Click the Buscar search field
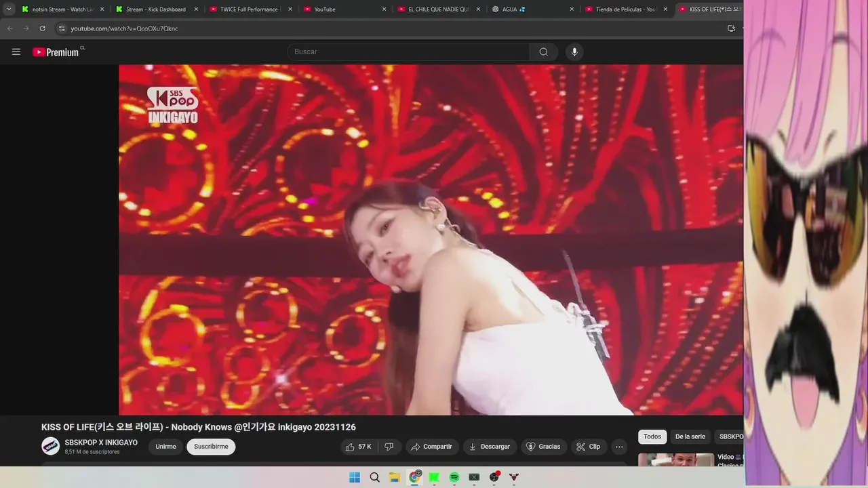The height and width of the screenshot is (488, 868). (x=408, y=52)
